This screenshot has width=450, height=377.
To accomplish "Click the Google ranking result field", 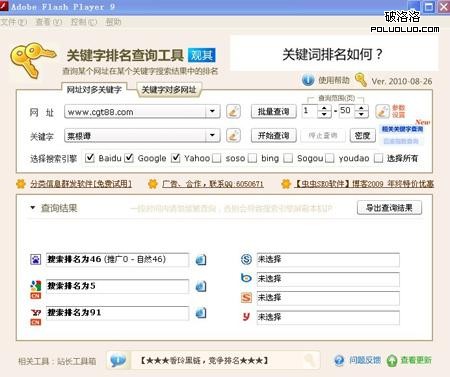I will click(117, 286).
